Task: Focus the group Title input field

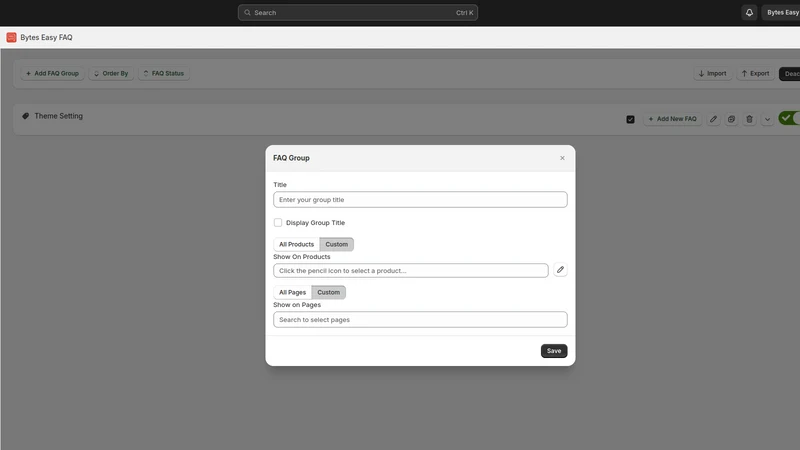Action: coord(420,199)
